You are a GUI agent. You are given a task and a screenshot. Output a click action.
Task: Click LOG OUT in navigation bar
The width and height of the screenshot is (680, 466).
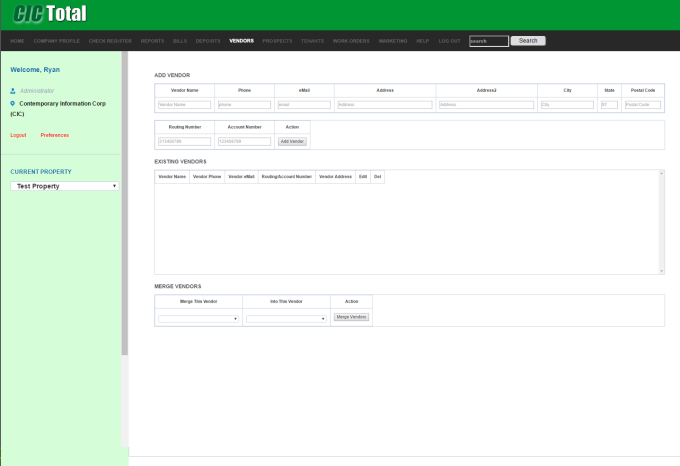449,41
